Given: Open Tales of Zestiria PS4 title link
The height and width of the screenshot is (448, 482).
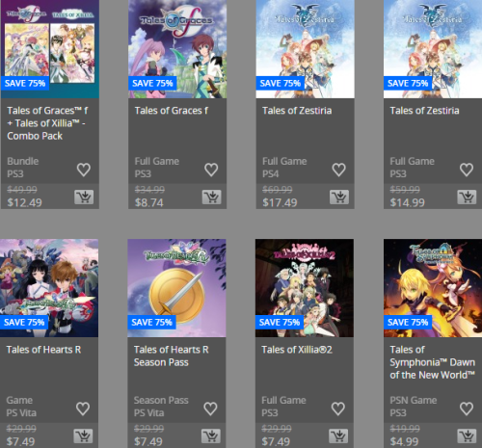Looking at the screenshot, I should tap(297, 111).
